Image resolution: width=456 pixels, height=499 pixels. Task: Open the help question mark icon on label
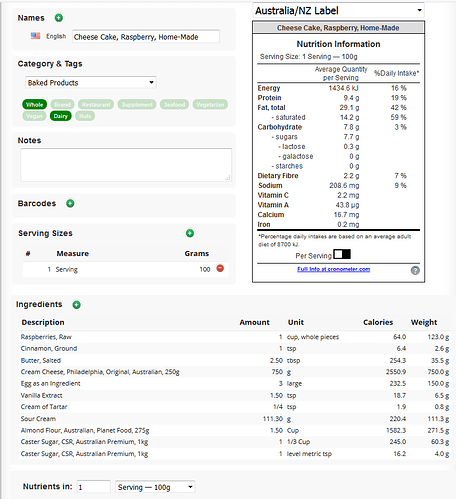tap(415, 270)
